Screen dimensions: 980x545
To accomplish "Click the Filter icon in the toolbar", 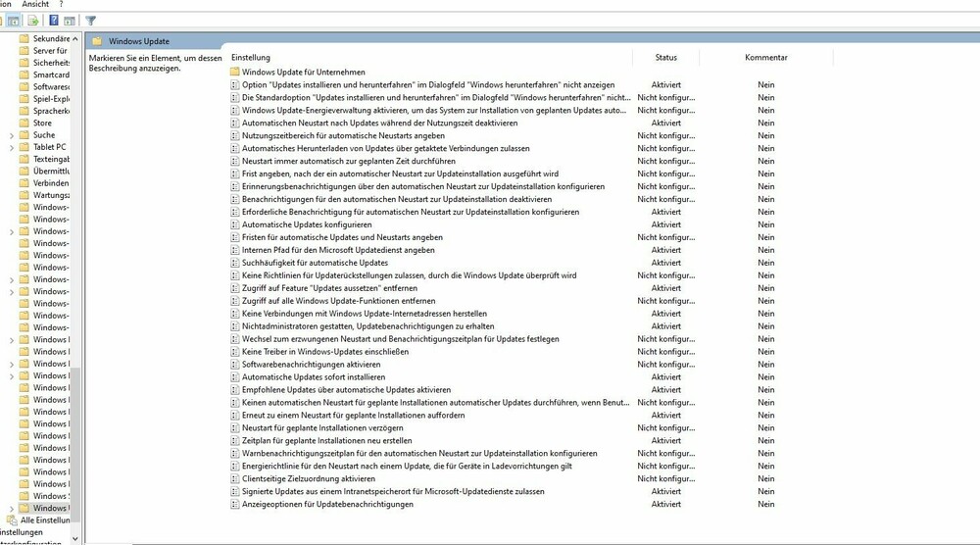I will pyautogui.click(x=90, y=21).
